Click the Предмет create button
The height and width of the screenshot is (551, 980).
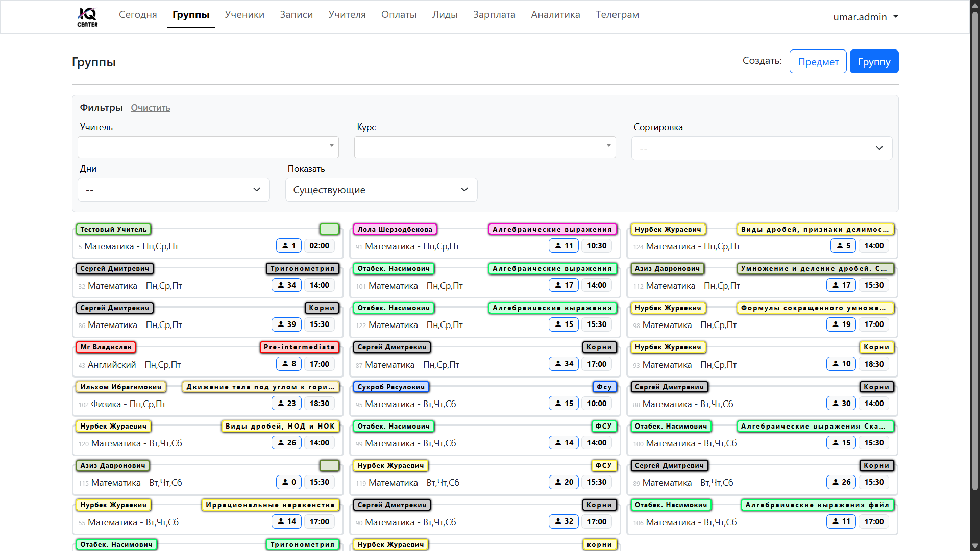coord(818,62)
